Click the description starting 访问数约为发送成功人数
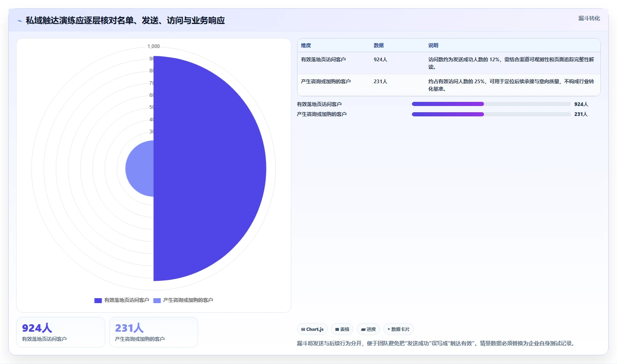This screenshot has width=617, height=364. (511, 63)
